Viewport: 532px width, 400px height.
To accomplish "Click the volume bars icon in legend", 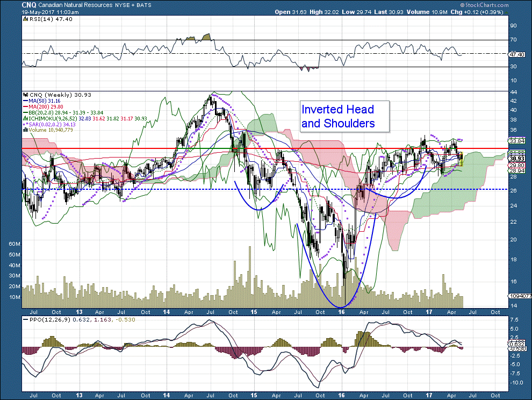I will (26, 130).
